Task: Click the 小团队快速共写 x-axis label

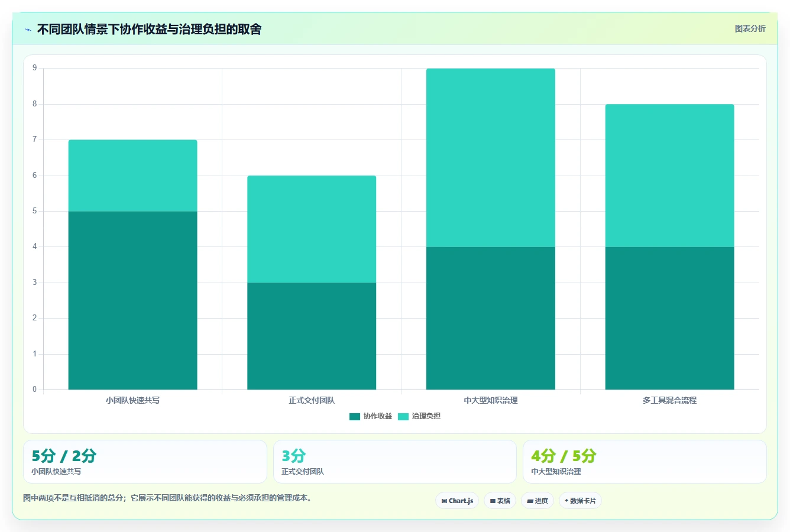Action: pos(132,400)
